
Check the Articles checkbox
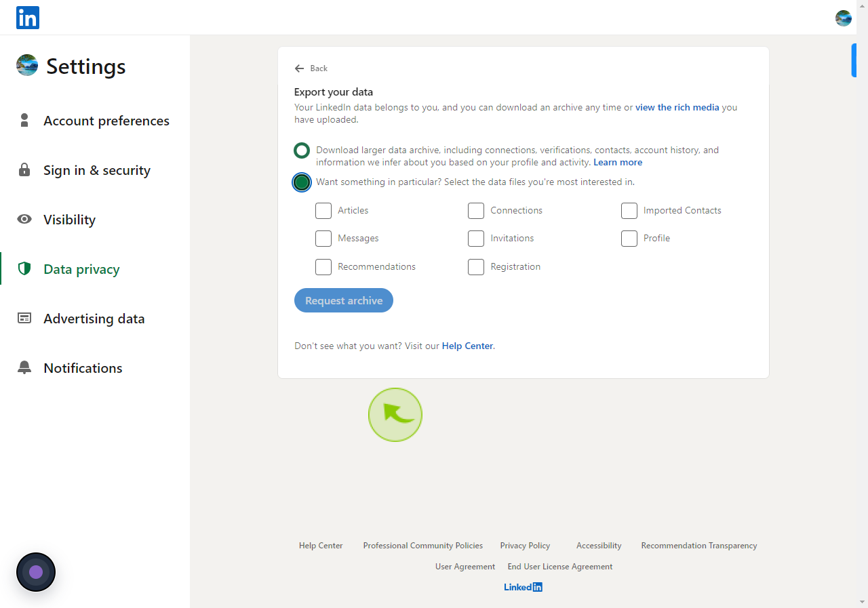pos(323,211)
